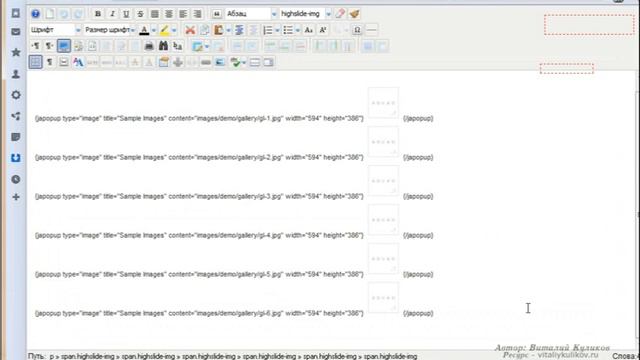This screenshot has height=360, width=640.
Task: Insert a blockquote
Action: [216, 14]
